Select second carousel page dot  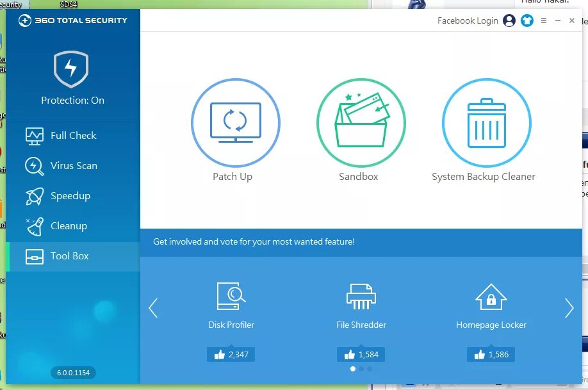click(361, 369)
